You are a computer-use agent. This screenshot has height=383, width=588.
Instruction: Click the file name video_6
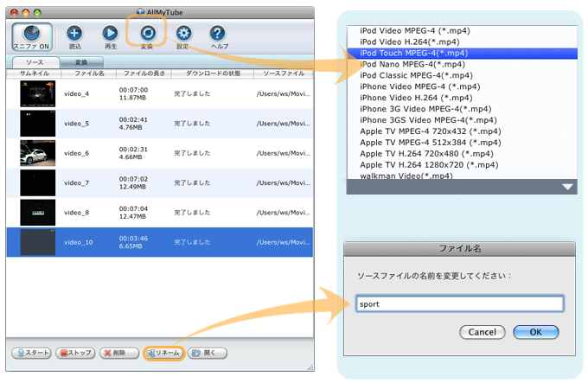pos(76,153)
